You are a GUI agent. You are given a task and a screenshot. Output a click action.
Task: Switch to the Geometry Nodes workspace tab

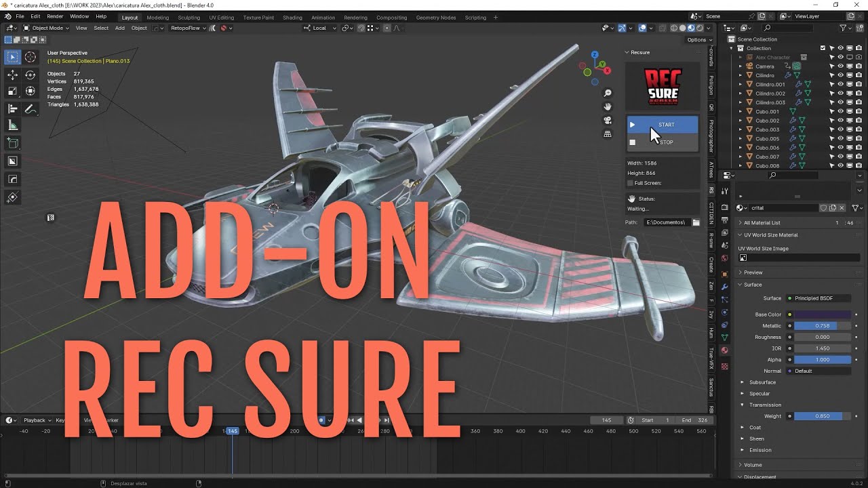tap(436, 18)
